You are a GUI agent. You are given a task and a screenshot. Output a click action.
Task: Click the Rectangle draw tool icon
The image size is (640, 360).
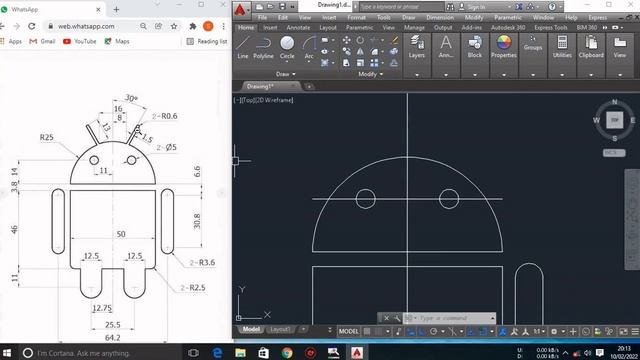[x=325, y=40]
